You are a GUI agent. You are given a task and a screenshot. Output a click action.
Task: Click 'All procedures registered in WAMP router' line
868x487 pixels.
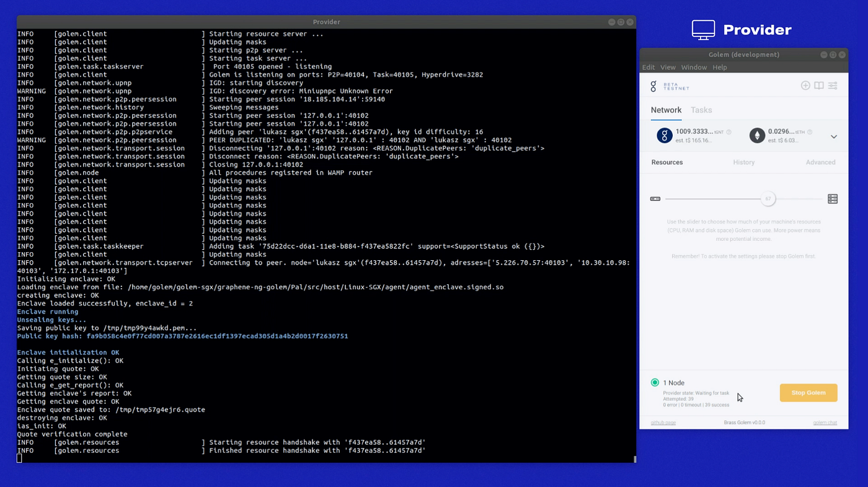tap(195, 173)
